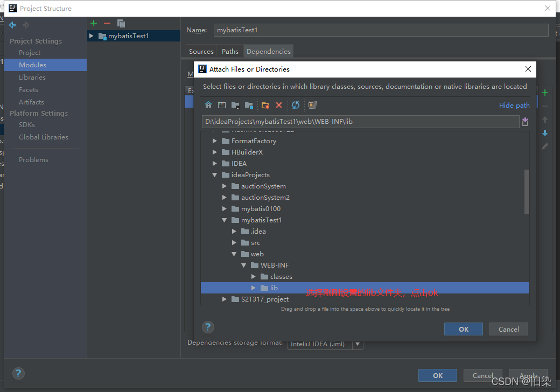This screenshot has width=560, height=392.
Task: Expand the mybatis0100 folder
Action: (x=225, y=209)
